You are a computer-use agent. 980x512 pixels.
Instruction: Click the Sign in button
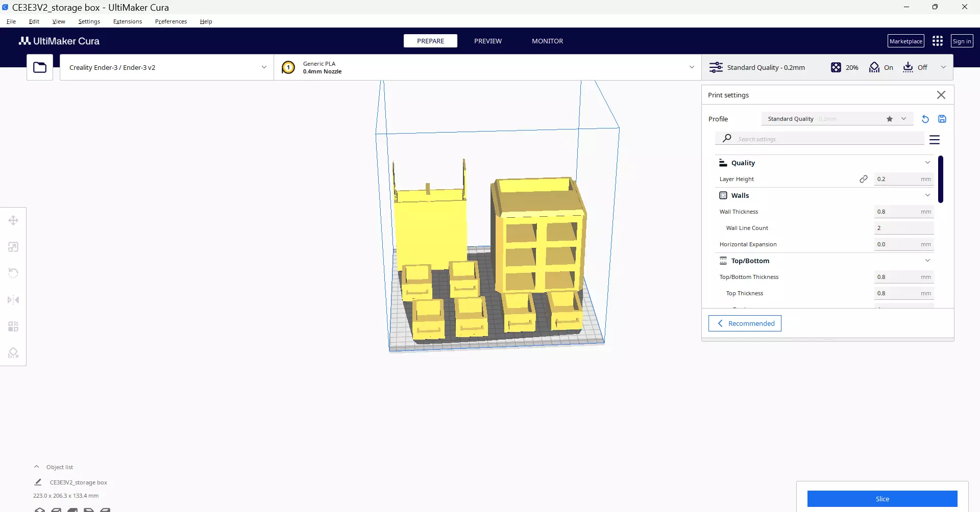coord(962,41)
